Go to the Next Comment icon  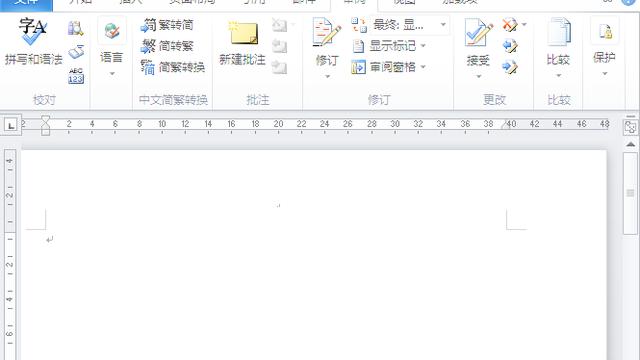tap(280, 67)
